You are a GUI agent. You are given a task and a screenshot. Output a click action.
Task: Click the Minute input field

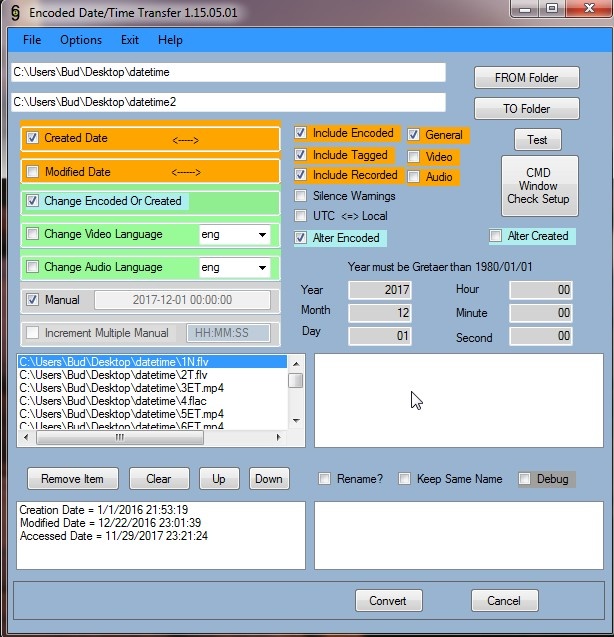(541, 313)
